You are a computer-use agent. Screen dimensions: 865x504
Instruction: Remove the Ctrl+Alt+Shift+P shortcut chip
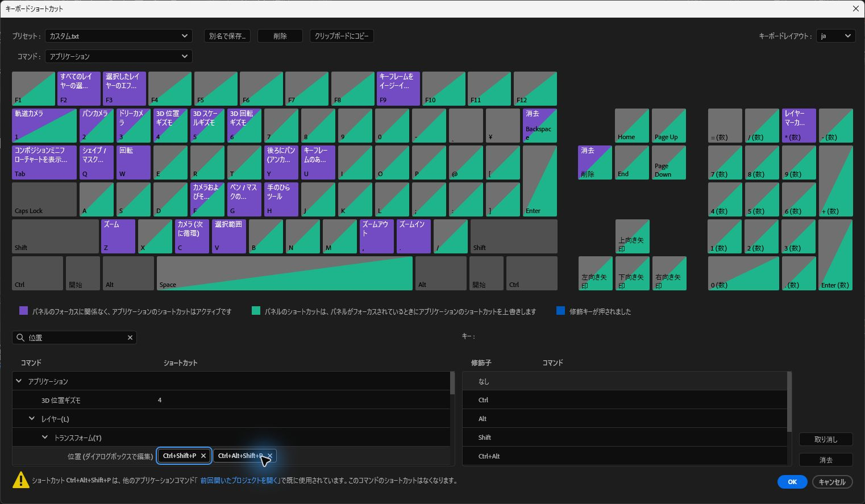point(270,456)
